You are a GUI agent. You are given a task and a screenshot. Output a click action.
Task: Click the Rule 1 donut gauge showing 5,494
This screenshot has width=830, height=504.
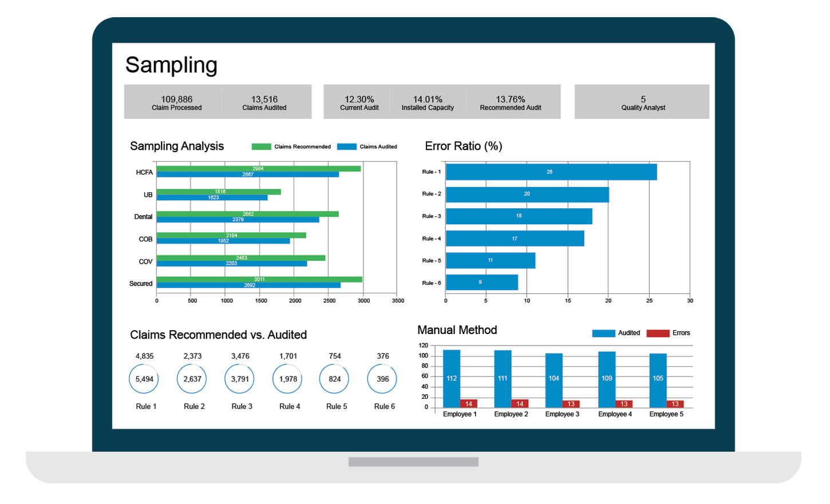tap(144, 379)
